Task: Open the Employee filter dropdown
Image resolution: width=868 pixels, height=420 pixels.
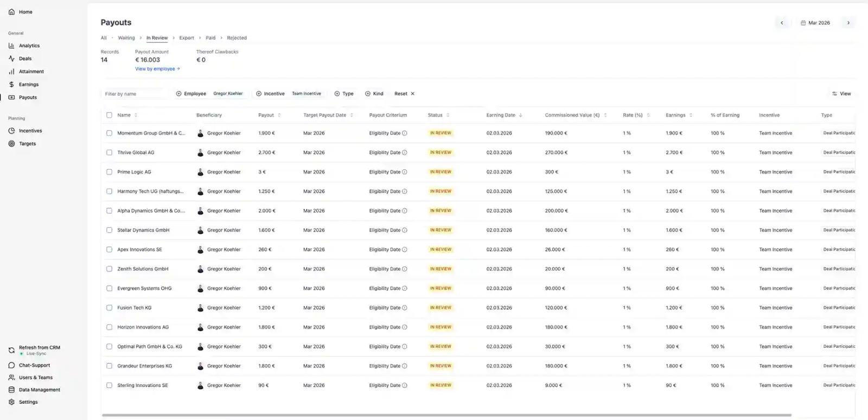Action: pos(210,94)
